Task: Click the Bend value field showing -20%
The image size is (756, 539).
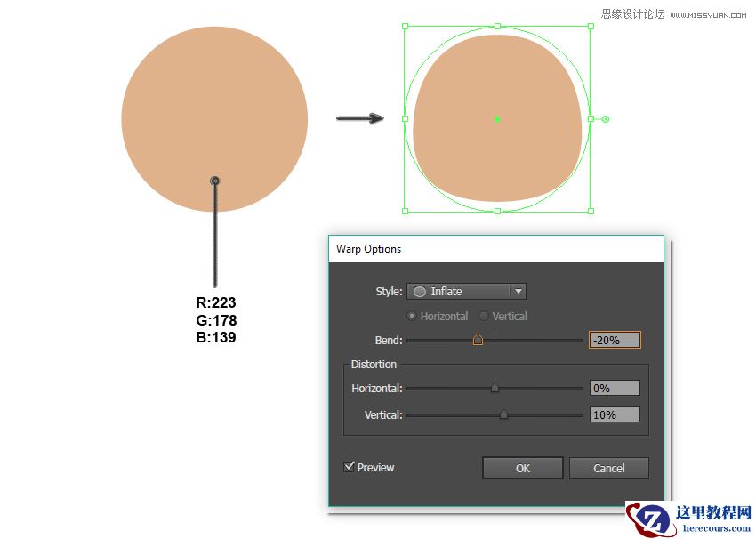Action: click(x=615, y=340)
